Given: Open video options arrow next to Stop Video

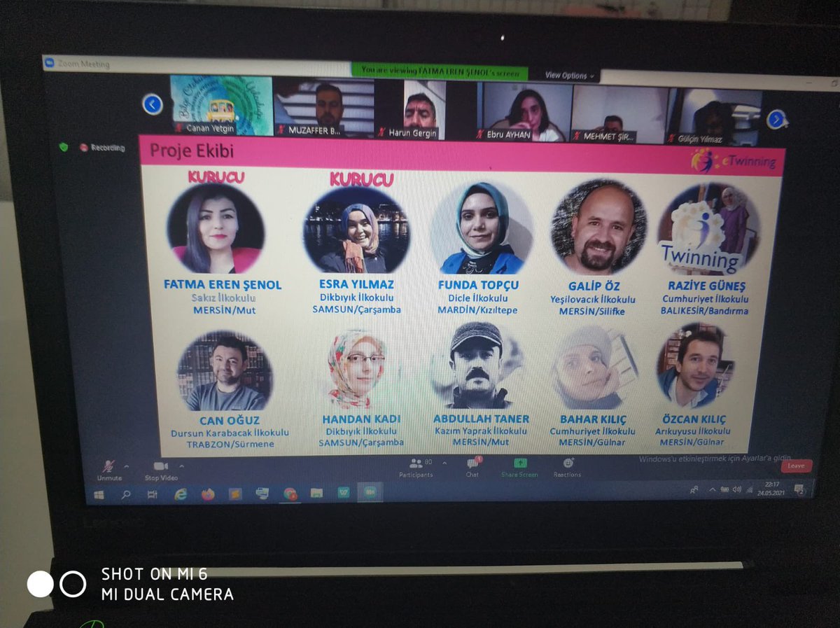Looking at the screenshot, I should click(182, 466).
